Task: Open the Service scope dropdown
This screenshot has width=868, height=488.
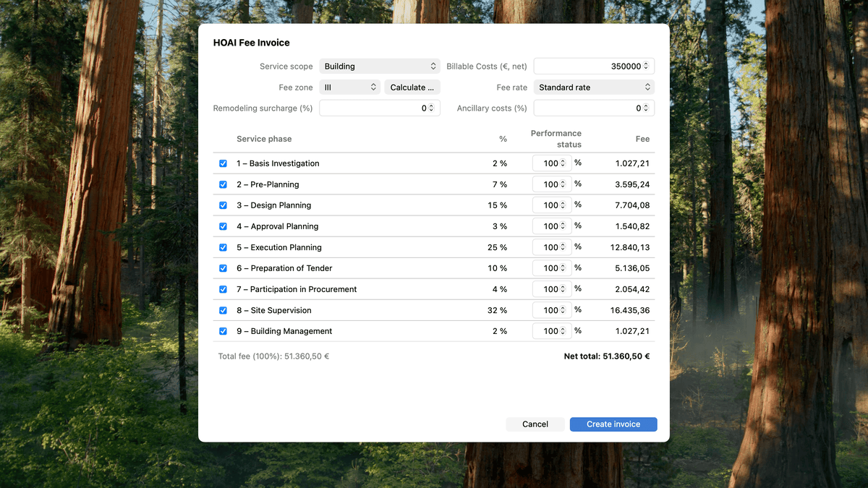Action: 380,67
